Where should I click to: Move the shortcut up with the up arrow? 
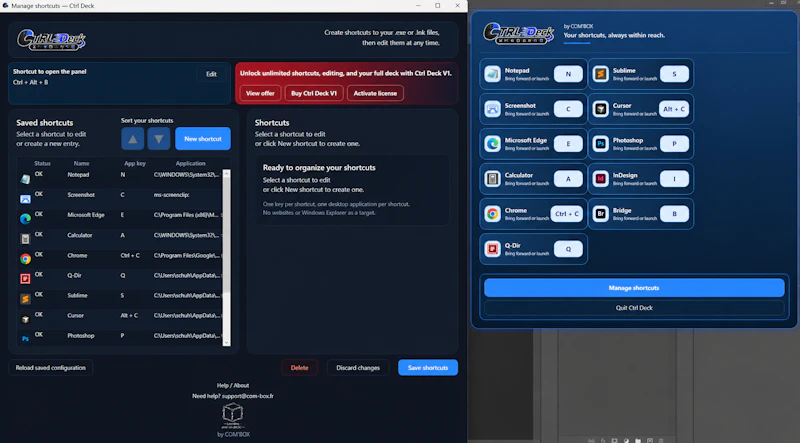pos(133,139)
